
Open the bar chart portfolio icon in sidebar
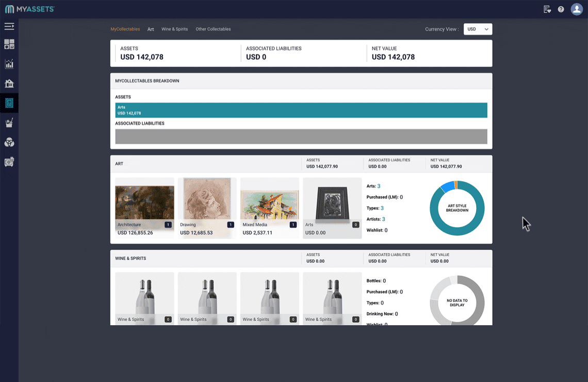point(9,64)
